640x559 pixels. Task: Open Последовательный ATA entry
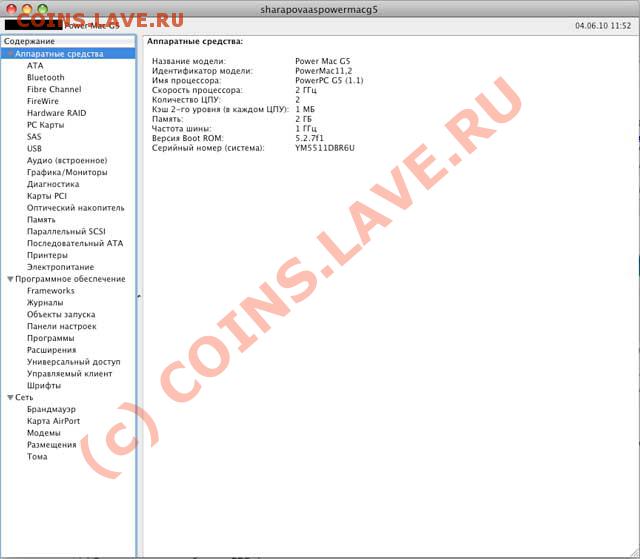75,243
